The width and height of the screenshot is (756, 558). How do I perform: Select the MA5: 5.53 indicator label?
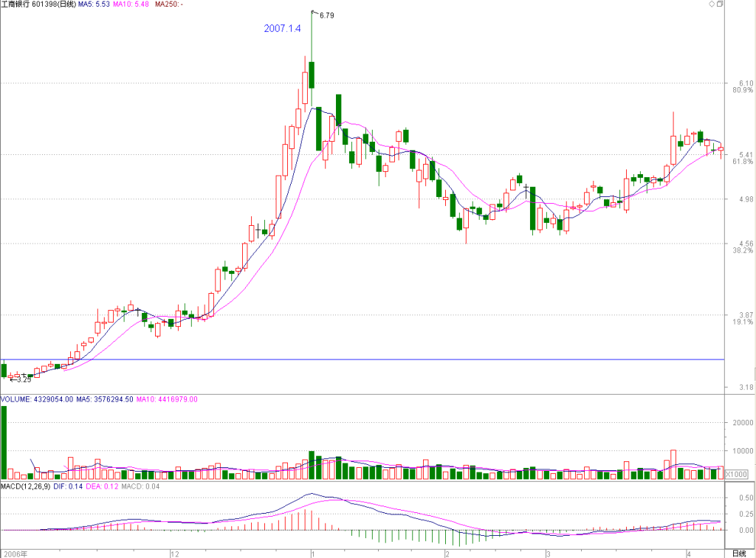point(94,4)
